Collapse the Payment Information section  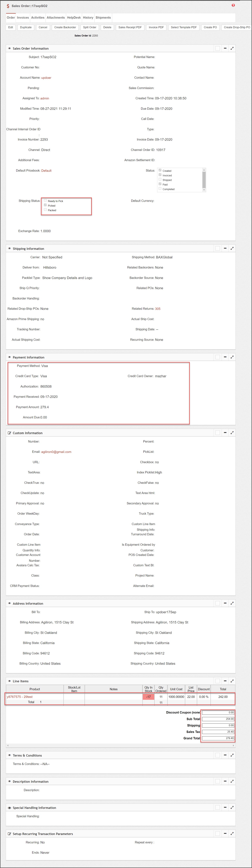(x=225, y=357)
